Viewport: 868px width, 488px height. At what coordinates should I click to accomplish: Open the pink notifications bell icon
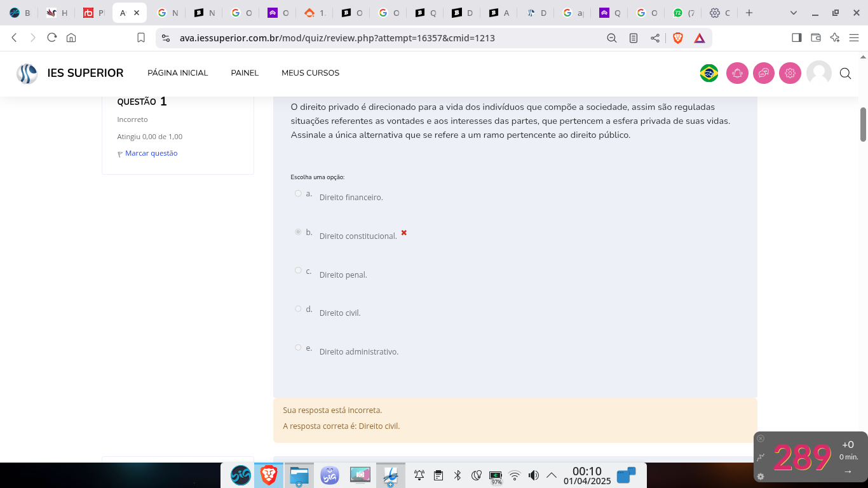coord(737,73)
